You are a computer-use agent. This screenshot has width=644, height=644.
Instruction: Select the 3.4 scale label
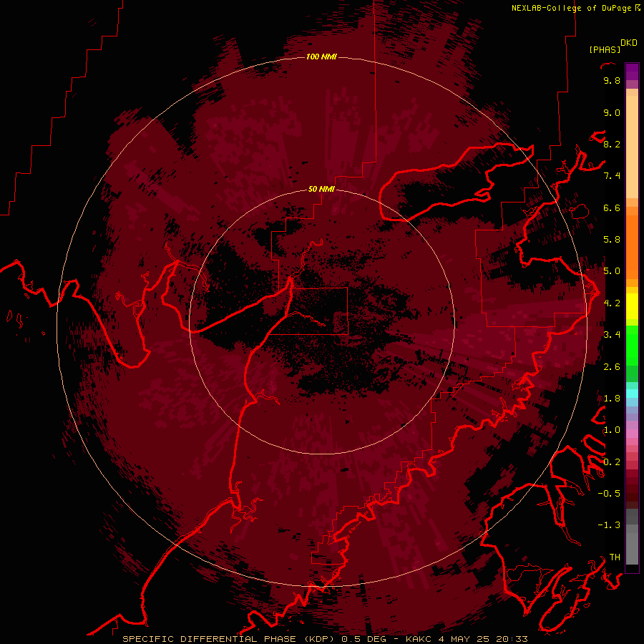612,335
